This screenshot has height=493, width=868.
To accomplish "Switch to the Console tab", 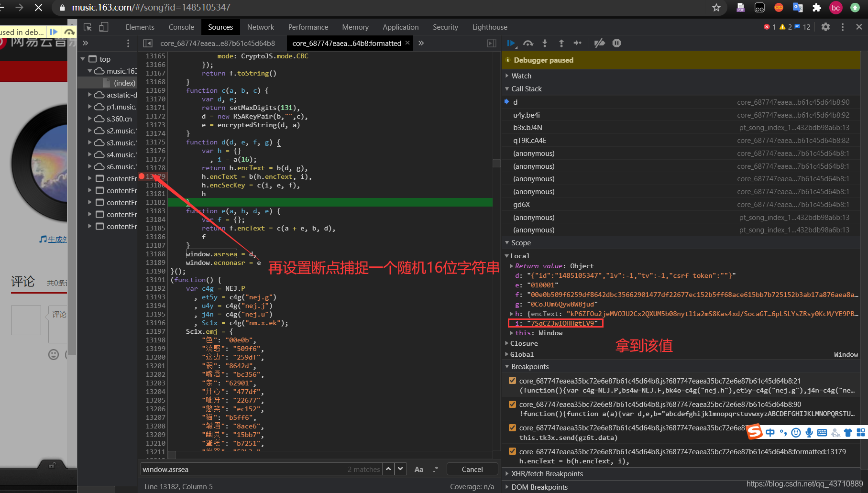I will pyautogui.click(x=181, y=27).
